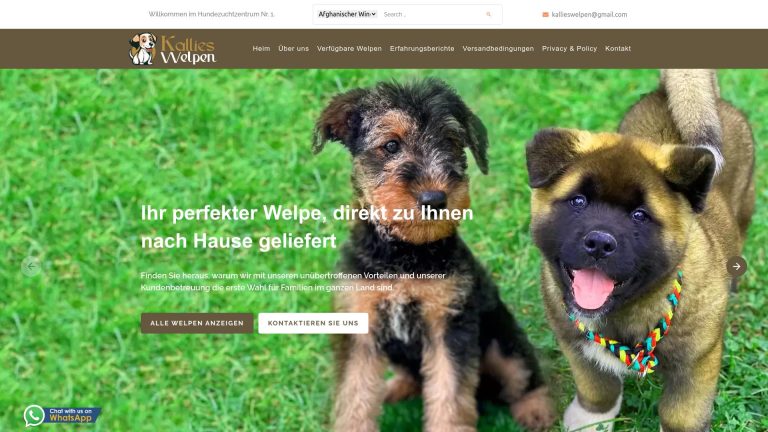
Task: Click the hero headline about perfekter Welpe
Action: click(307, 227)
